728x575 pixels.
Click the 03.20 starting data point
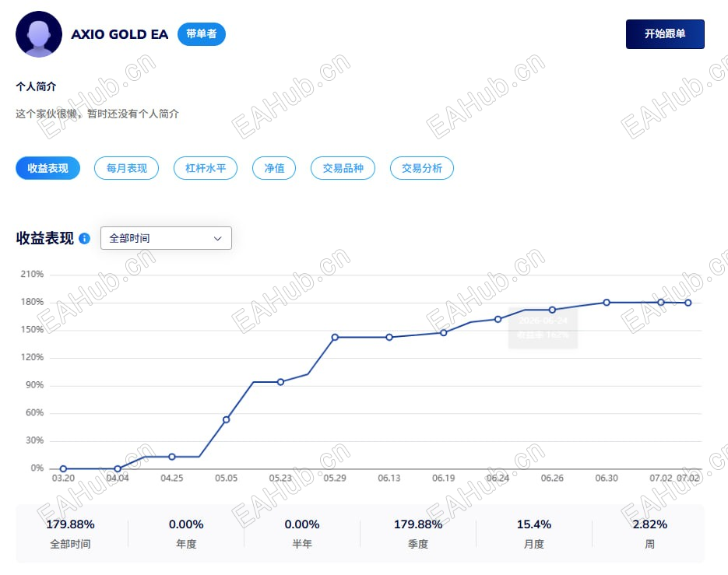click(x=63, y=468)
